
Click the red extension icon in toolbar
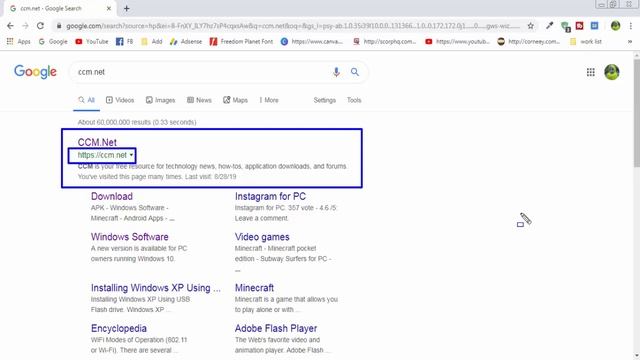(580, 26)
